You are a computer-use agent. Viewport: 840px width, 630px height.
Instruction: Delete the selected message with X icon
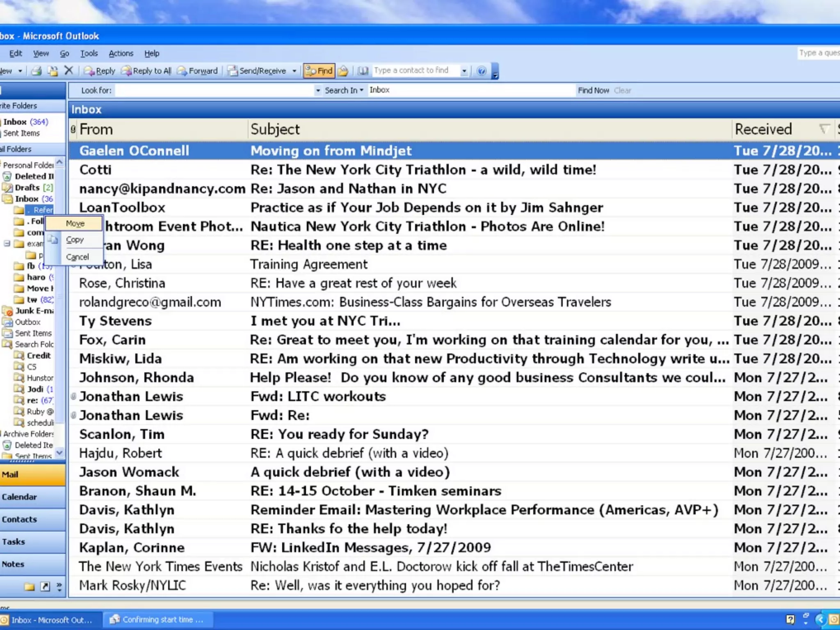click(69, 71)
